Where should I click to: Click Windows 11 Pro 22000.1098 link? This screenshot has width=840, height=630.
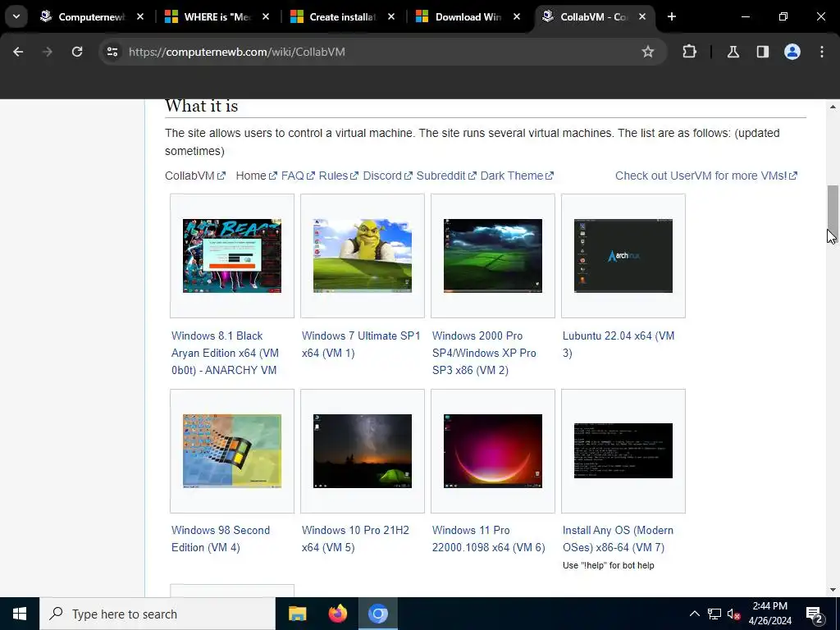point(489,539)
